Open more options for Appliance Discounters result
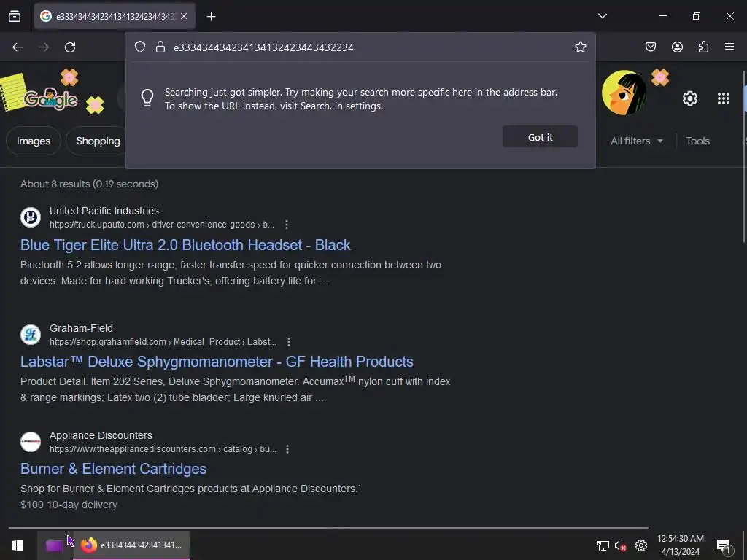Screen dimensions: 747x560 pyautogui.click(x=287, y=449)
